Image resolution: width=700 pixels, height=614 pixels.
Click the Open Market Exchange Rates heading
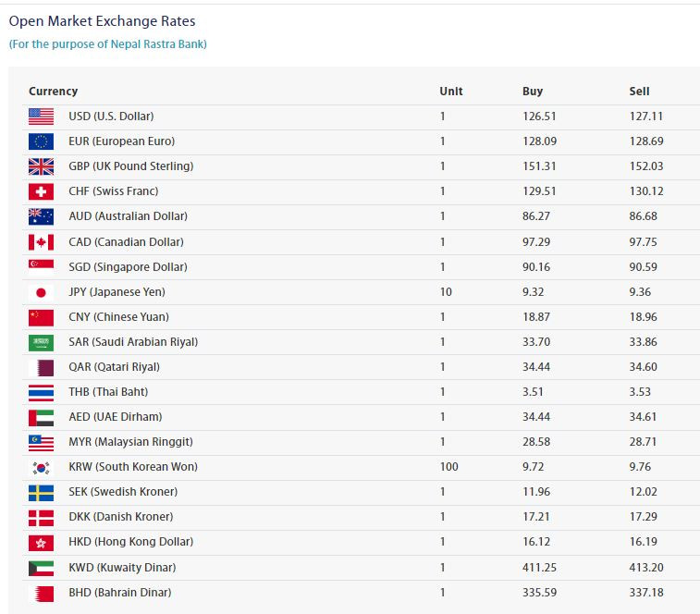pos(102,21)
